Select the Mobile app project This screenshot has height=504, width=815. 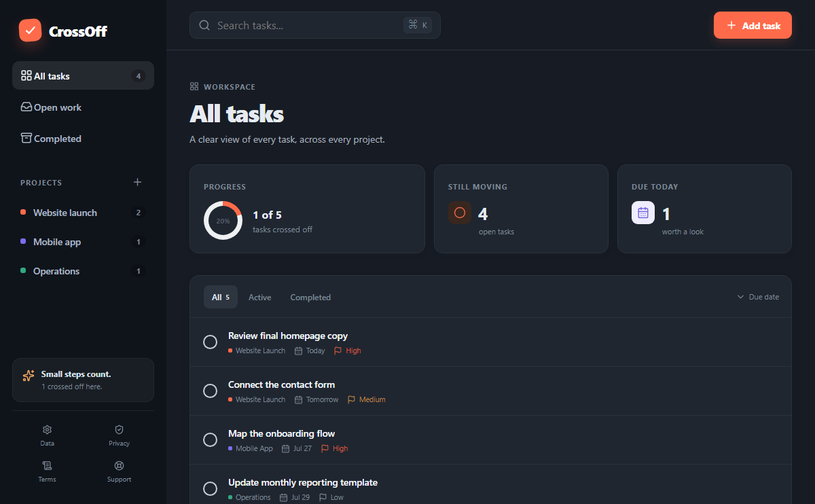[x=83, y=242]
